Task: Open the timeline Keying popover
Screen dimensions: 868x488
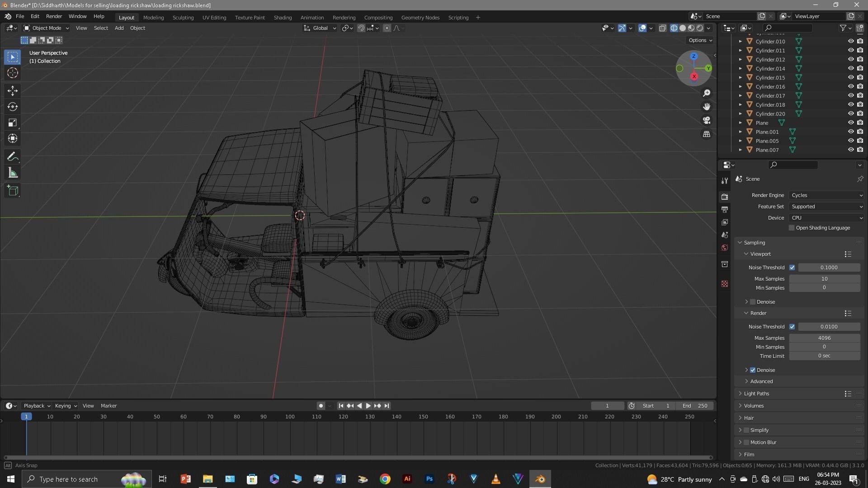Action: 66,406
